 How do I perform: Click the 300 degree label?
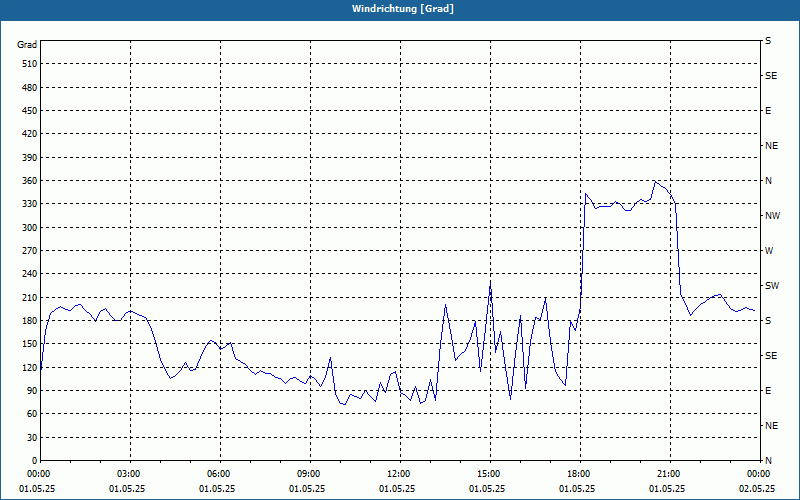point(29,228)
